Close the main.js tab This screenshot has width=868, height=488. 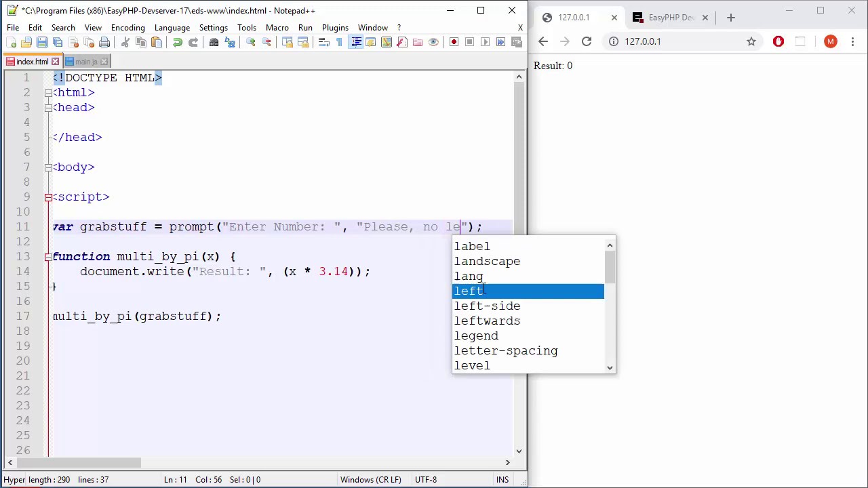tap(104, 62)
